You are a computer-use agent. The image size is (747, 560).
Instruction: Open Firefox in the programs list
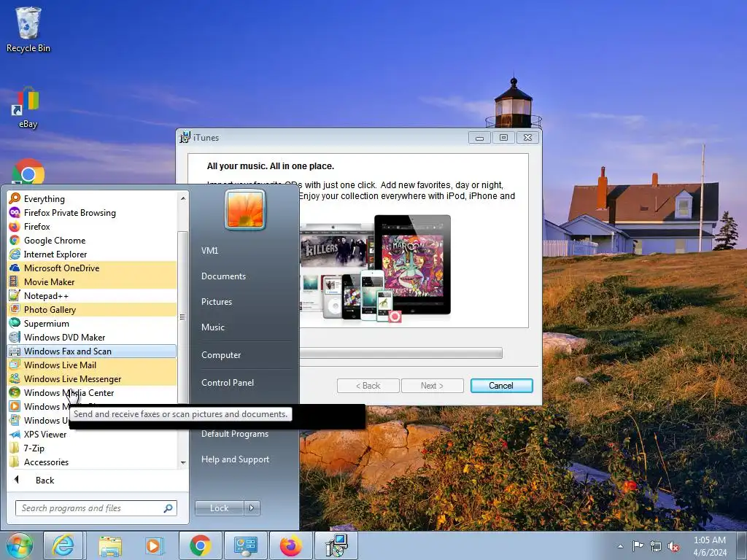click(92, 226)
